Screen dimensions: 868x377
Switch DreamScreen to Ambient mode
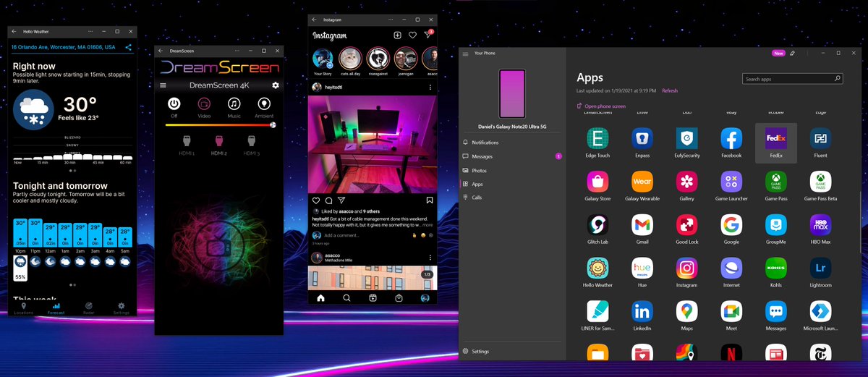coord(265,104)
